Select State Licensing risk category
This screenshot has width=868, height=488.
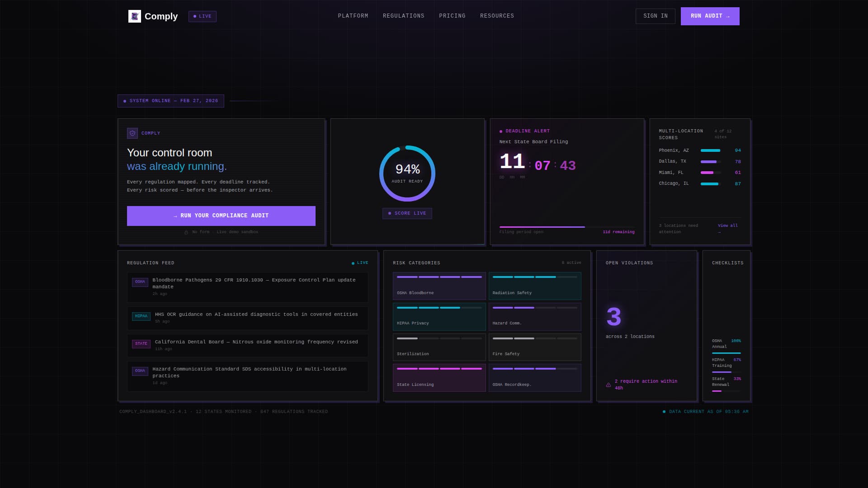pos(439,378)
